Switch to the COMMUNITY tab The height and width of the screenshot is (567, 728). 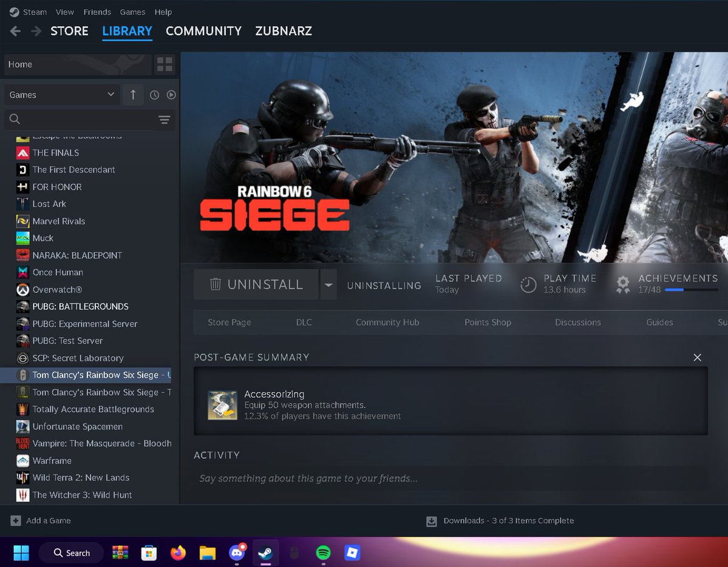[x=203, y=31]
